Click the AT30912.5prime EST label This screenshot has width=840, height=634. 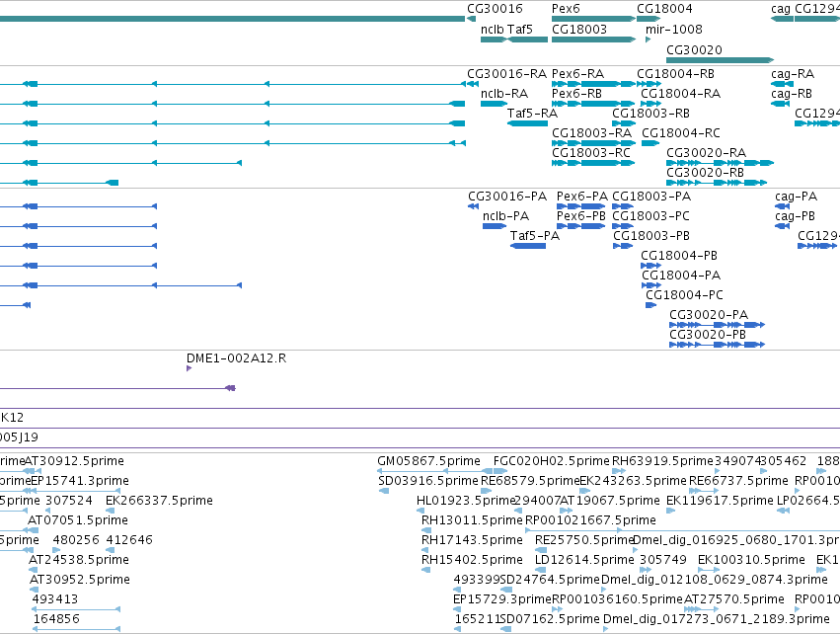coord(74,461)
